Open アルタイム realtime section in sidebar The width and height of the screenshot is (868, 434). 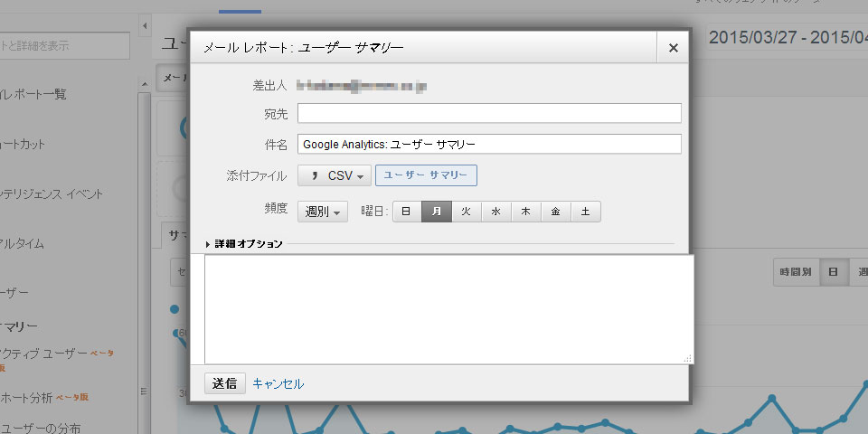[x=22, y=243]
